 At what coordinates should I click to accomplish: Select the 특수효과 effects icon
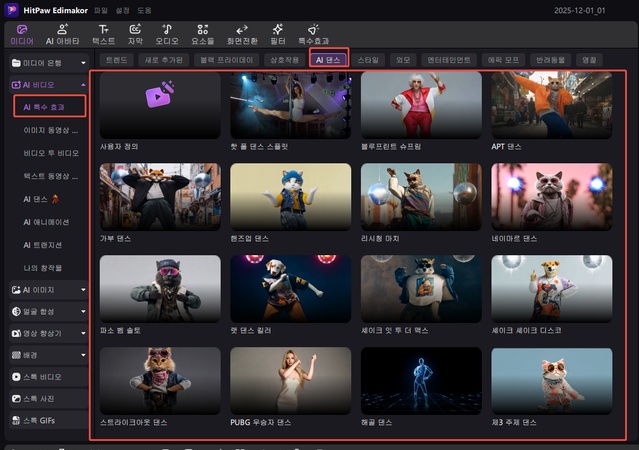pos(314,34)
